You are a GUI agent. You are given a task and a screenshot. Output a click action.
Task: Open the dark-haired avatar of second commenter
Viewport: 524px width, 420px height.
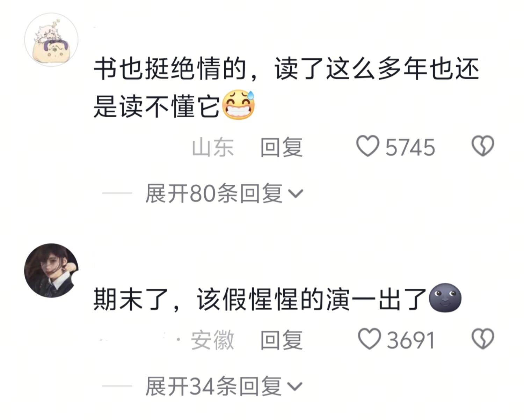[x=51, y=271]
